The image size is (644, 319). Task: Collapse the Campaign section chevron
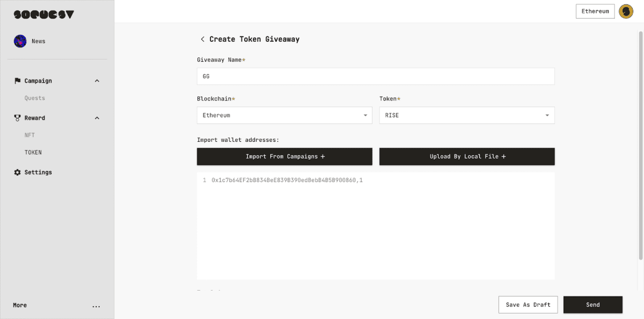tap(97, 81)
